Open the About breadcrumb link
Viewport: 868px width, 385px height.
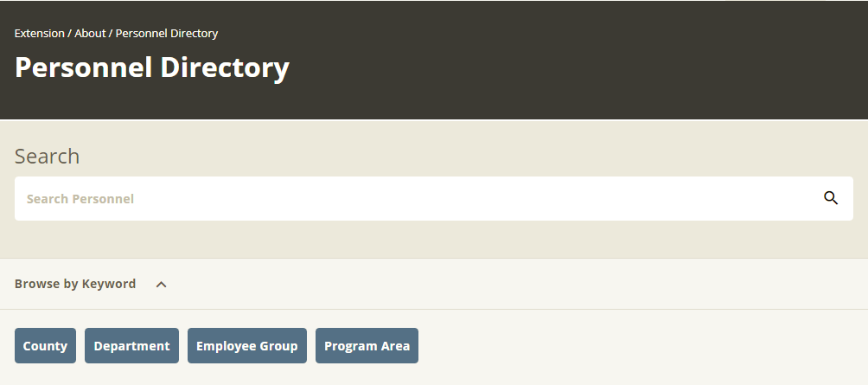coord(90,33)
